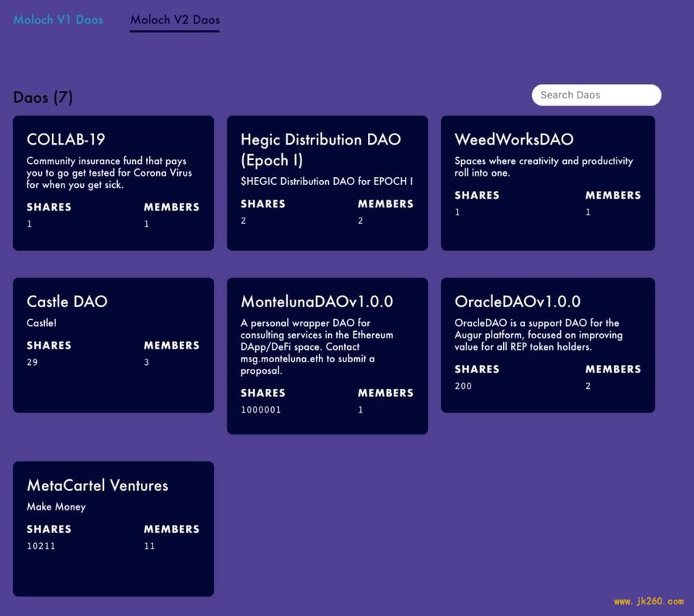Open Hegic Distribution DAO (Epoch I) card

pyautogui.click(x=327, y=183)
